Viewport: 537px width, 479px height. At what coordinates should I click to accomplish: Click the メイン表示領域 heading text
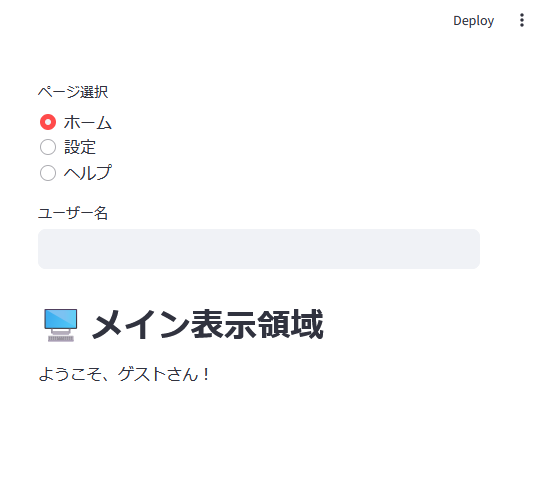pos(208,324)
